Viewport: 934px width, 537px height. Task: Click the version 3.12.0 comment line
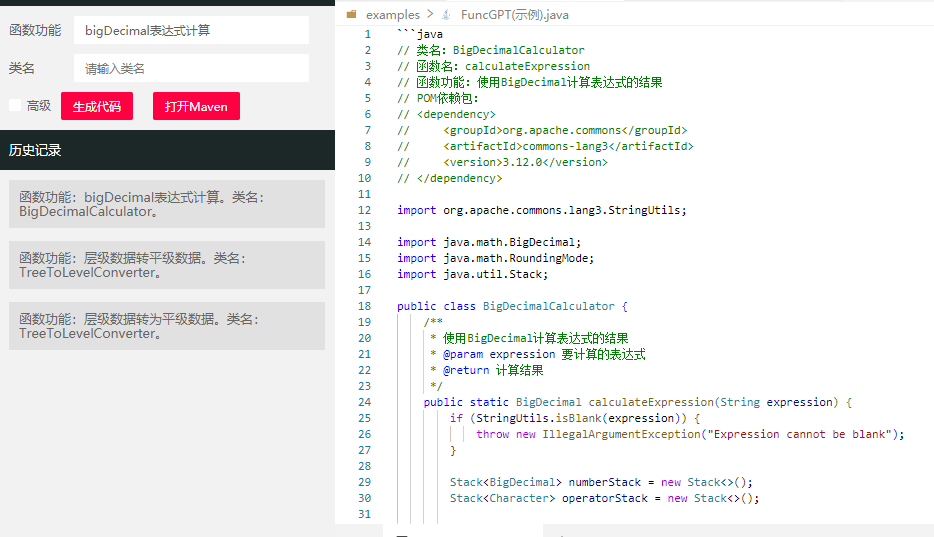coord(503,162)
